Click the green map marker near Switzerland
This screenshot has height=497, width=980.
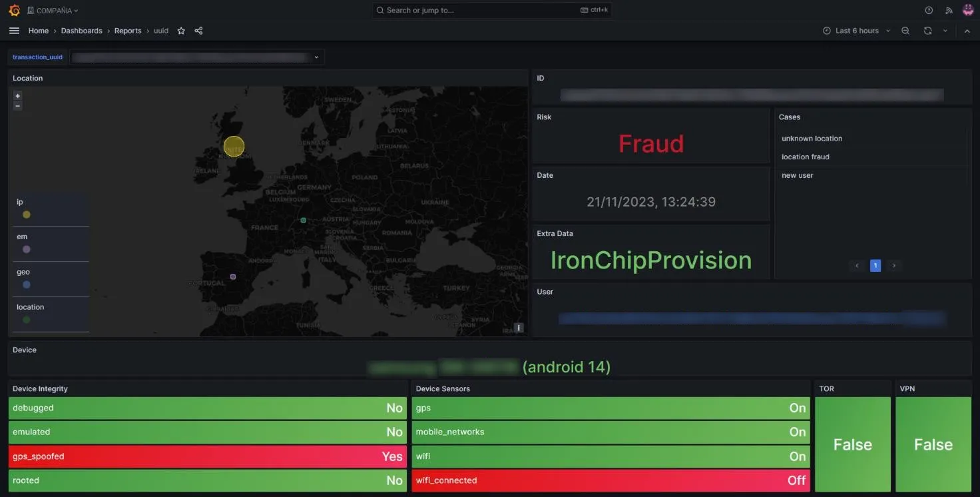pyautogui.click(x=304, y=220)
